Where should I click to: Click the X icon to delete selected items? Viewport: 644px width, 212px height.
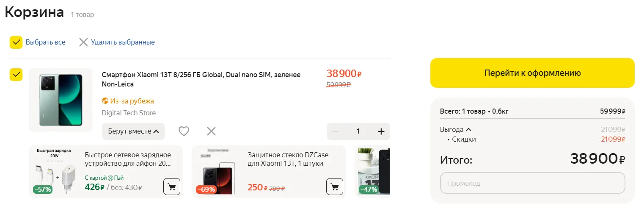pos(84,42)
